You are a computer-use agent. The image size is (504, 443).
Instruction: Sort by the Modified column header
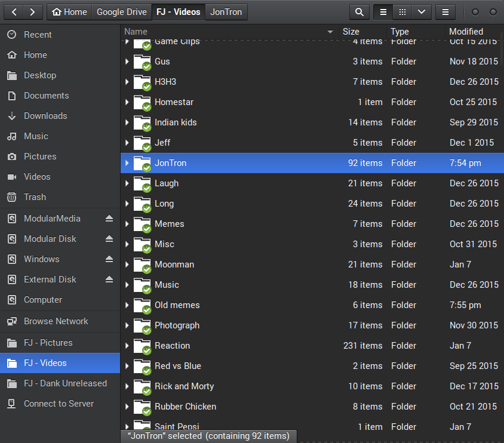(x=466, y=32)
